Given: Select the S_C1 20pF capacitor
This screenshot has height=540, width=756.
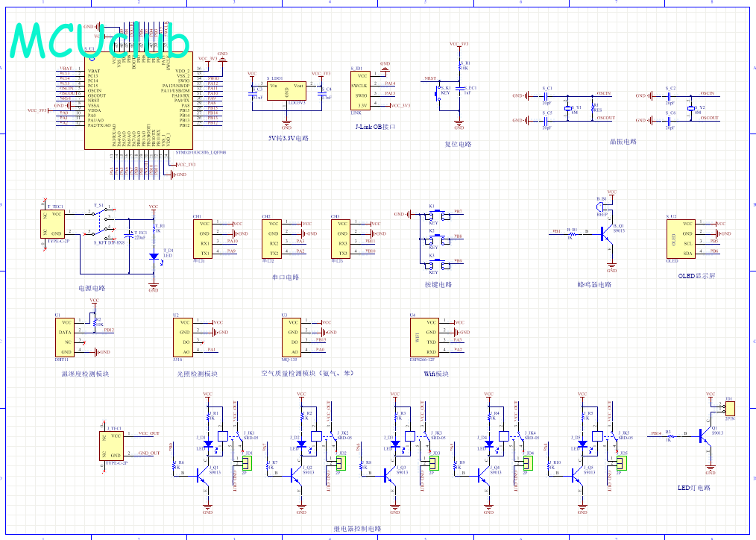Looking at the screenshot, I should coord(546,95).
